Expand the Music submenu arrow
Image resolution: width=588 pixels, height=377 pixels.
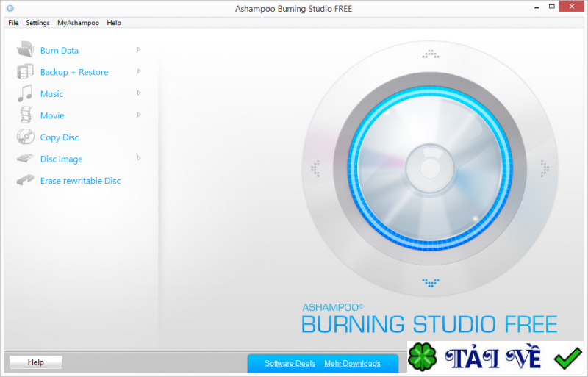(x=139, y=93)
